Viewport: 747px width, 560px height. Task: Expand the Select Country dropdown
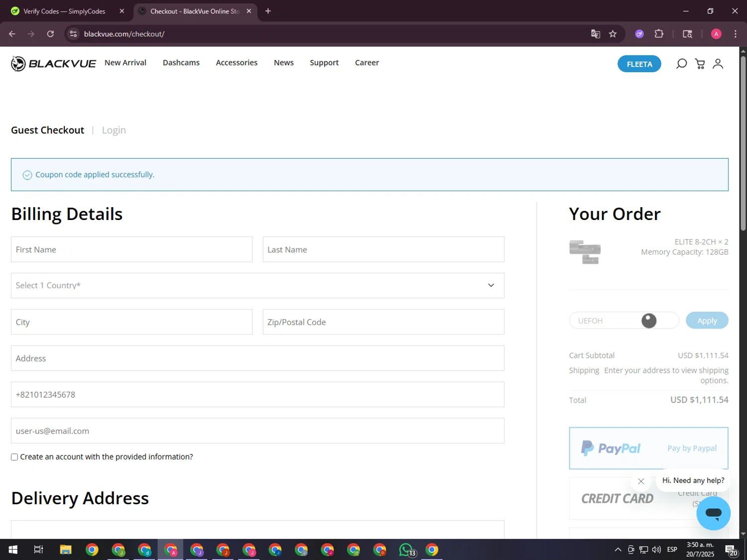coord(257,285)
